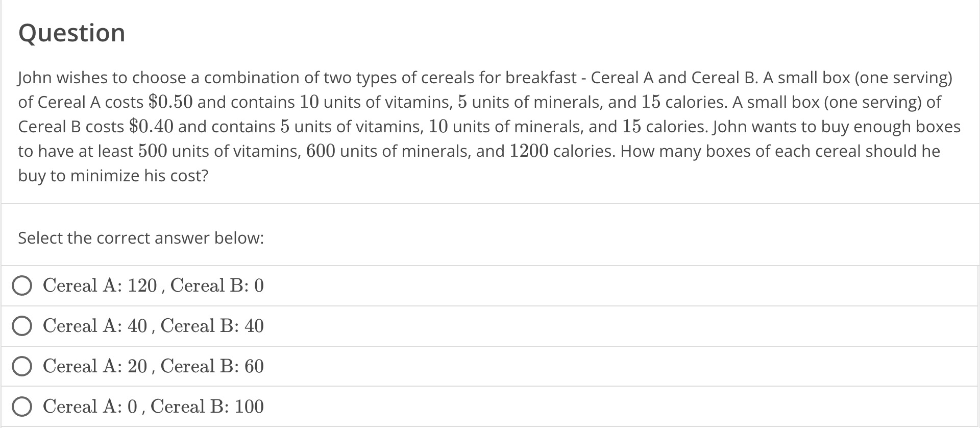
Task: Click the 'buy to minimize his cost?' line
Action: (x=113, y=176)
